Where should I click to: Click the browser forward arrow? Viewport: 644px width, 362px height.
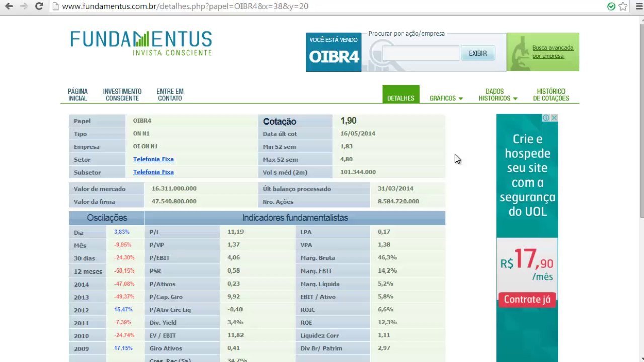point(24,6)
